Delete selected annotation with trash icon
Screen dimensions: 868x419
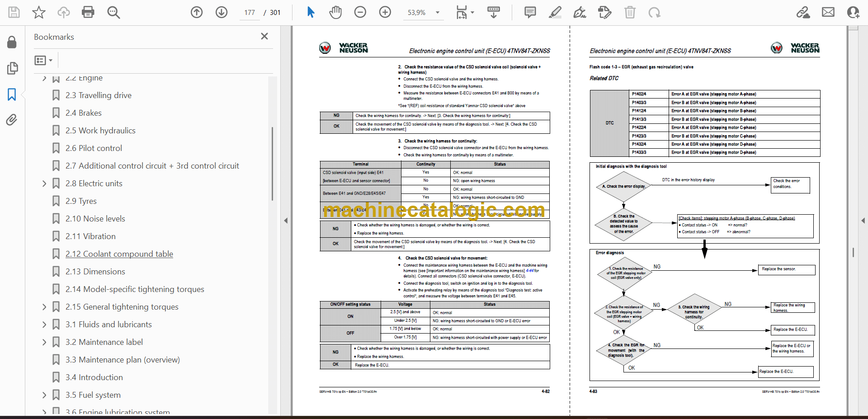coord(630,12)
